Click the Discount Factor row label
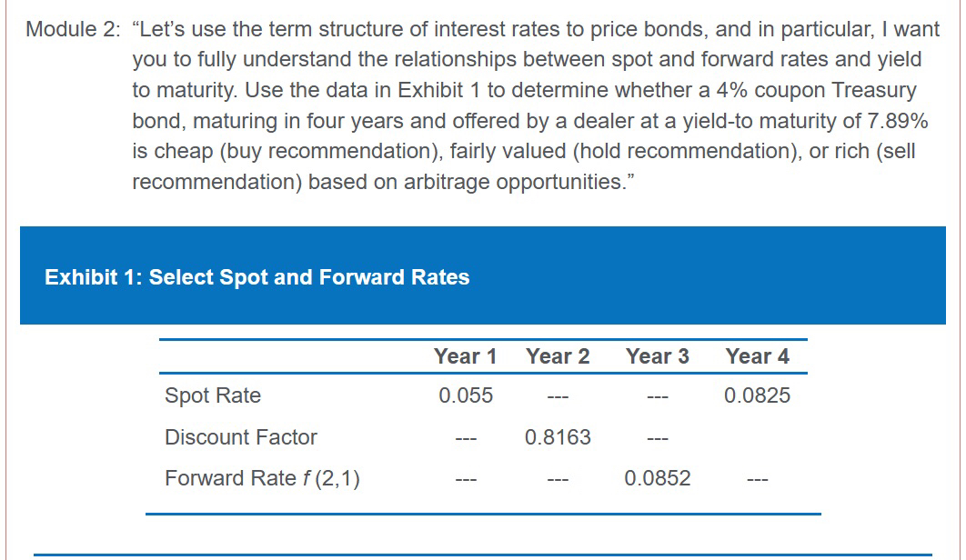Image resolution: width=966 pixels, height=560 pixels. click(240, 437)
